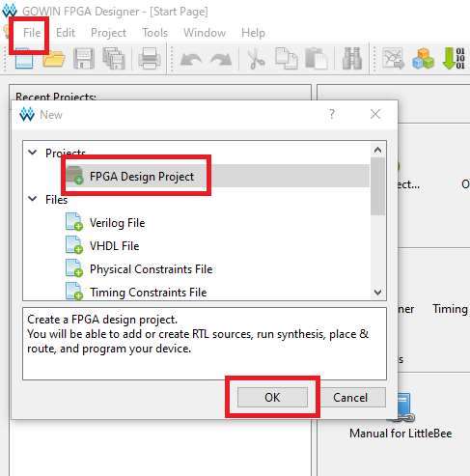Click the scrollbar down arrow in list
470x476 pixels.
pos(378,293)
